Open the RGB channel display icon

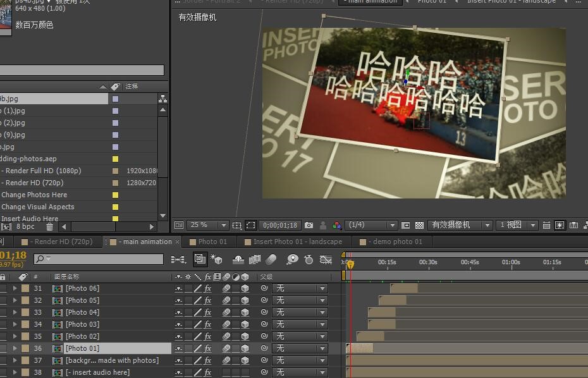click(337, 225)
